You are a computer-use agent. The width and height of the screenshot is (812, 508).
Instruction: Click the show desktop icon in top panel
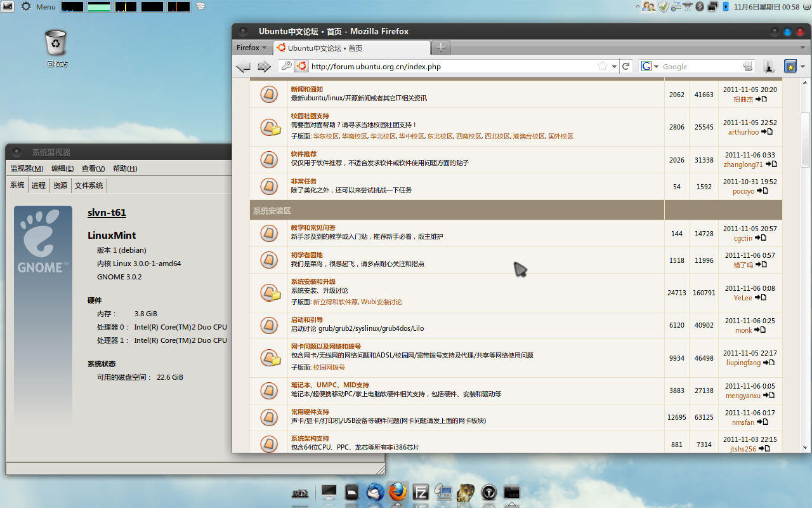click(8, 6)
